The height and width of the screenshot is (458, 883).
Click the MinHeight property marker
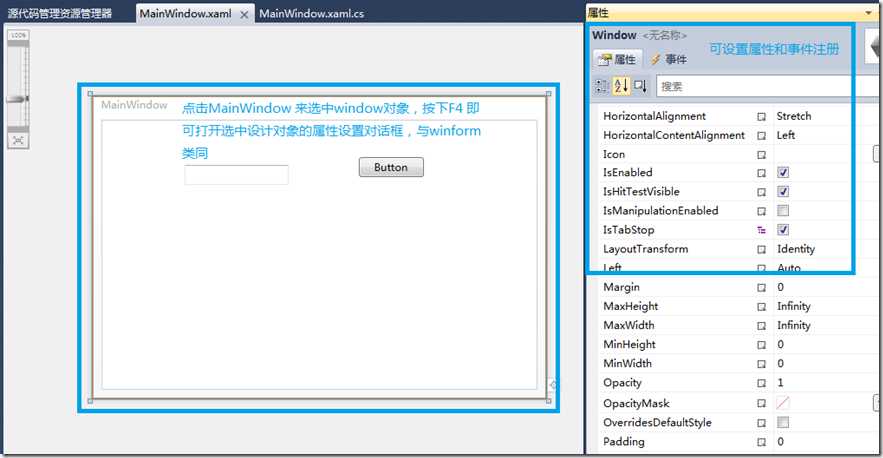coord(761,345)
